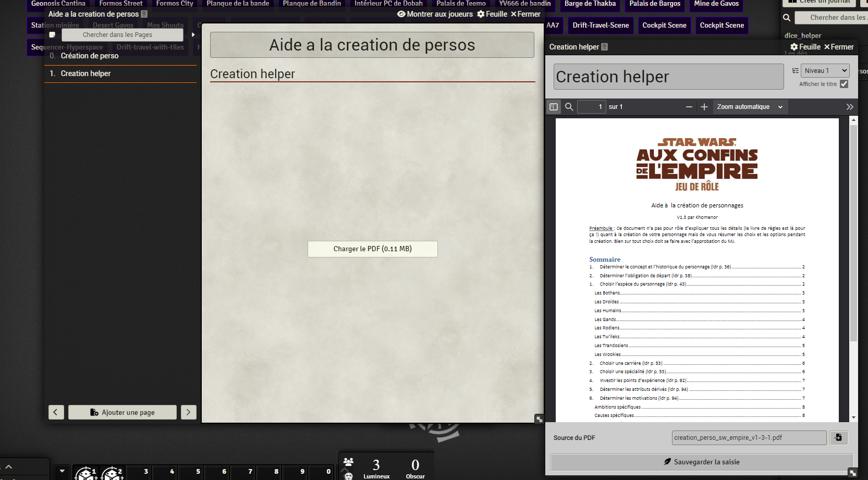Click the PDF source file picker icon
The image size is (868, 480).
838,438
